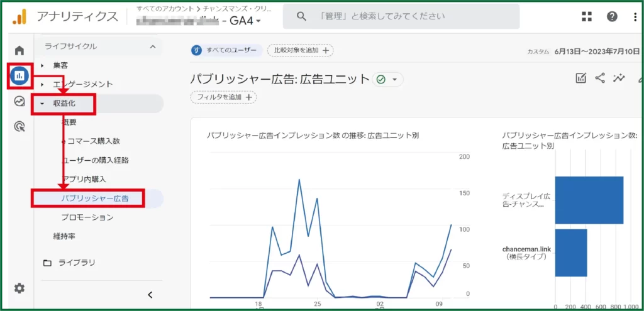Screen dimensions: 644x311
Task: Click the 比較対象を追加 button
Action: pos(300,50)
